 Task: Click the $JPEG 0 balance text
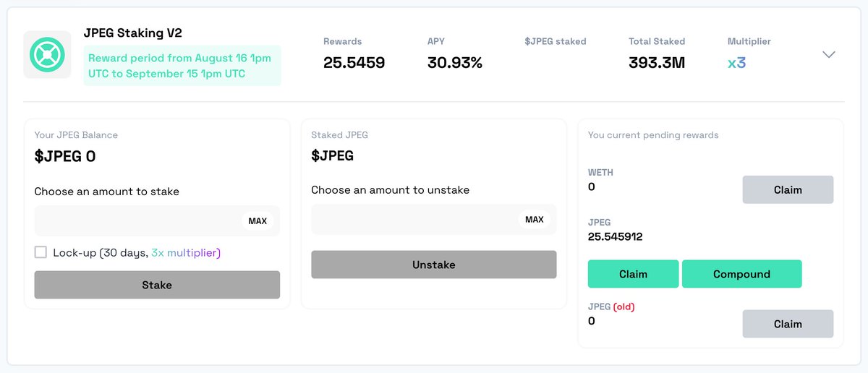click(65, 156)
